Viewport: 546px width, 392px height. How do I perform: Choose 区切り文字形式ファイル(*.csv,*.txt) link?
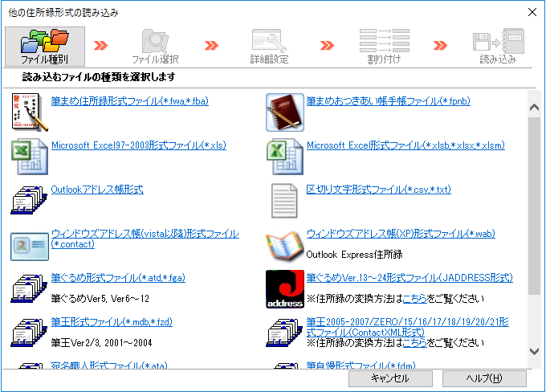tap(378, 190)
